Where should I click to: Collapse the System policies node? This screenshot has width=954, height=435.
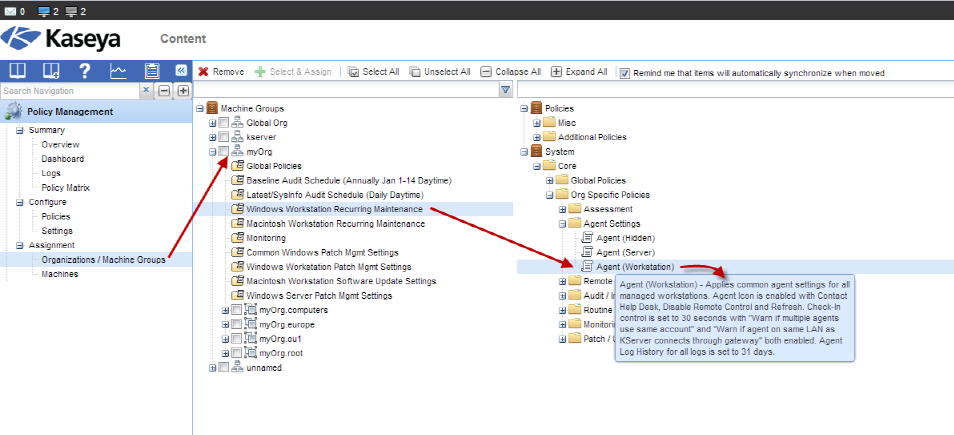[x=523, y=151]
